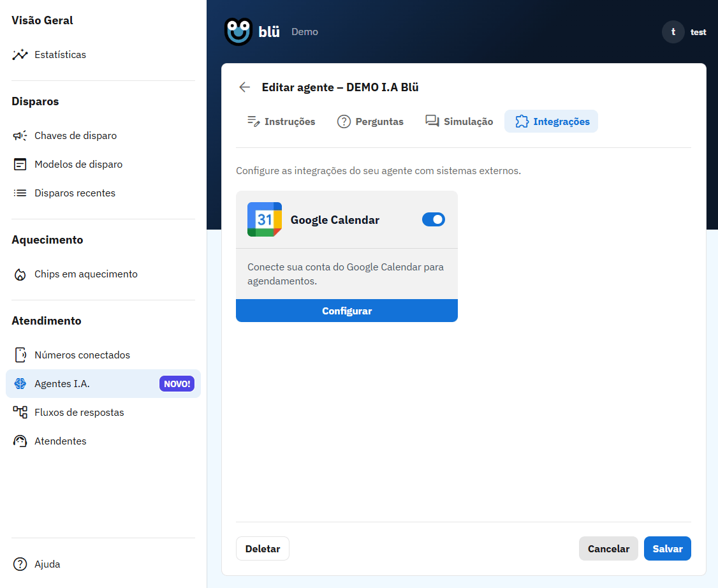
Task: Open Chaves de disparo
Action: click(103, 136)
